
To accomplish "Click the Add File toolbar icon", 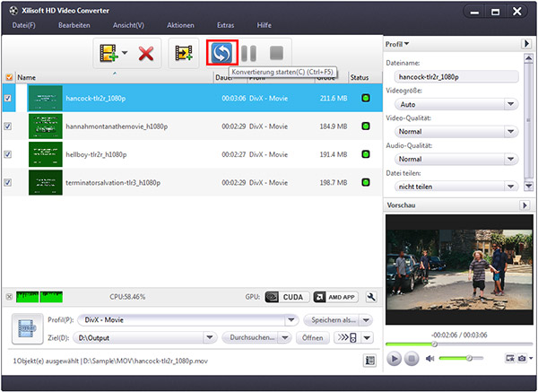I will [108, 53].
